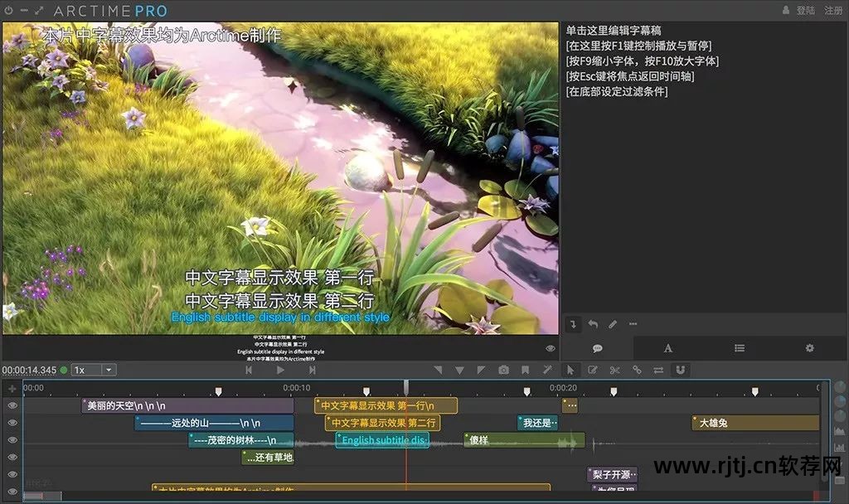Click the timecode 00:00:14.345 display
This screenshot has height=504, width=849.
pyautogui.click(x=29, y=371)
